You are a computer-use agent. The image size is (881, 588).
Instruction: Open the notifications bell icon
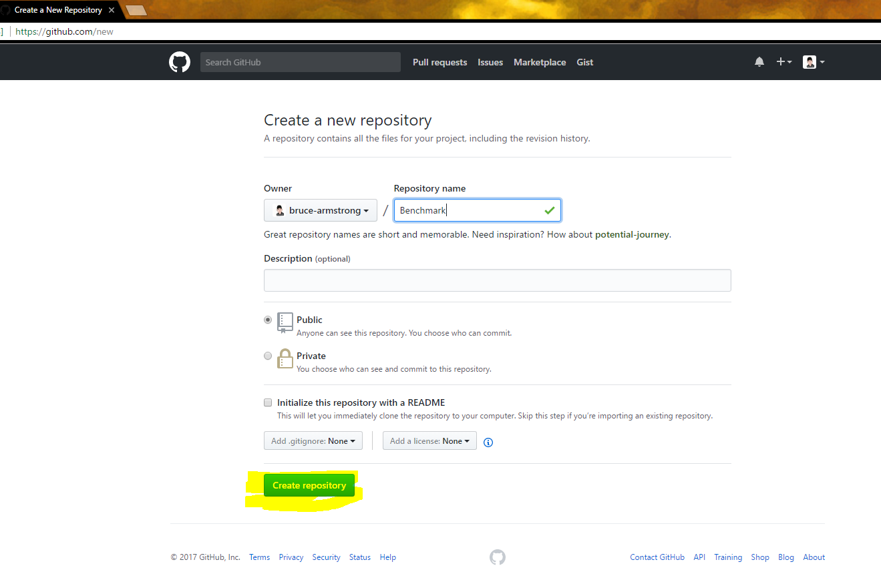[x=759, y=62]
